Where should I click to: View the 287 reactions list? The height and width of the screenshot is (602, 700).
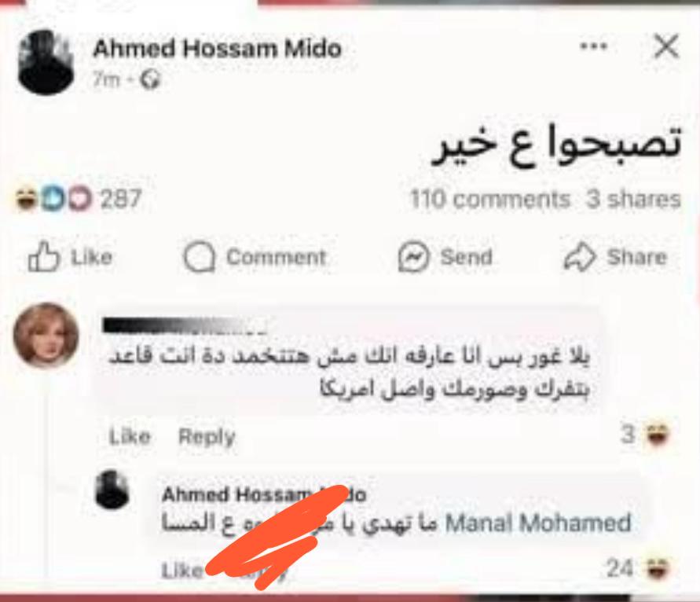[x=121, y=199]
